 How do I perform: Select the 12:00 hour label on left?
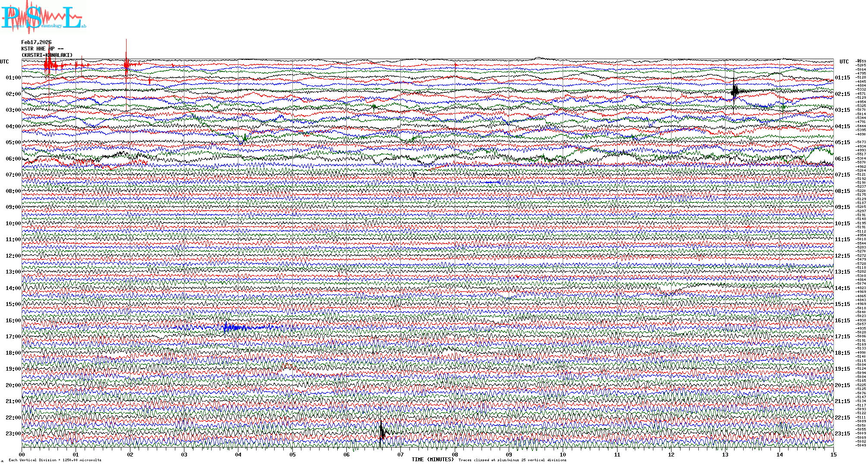click(13, 256)
